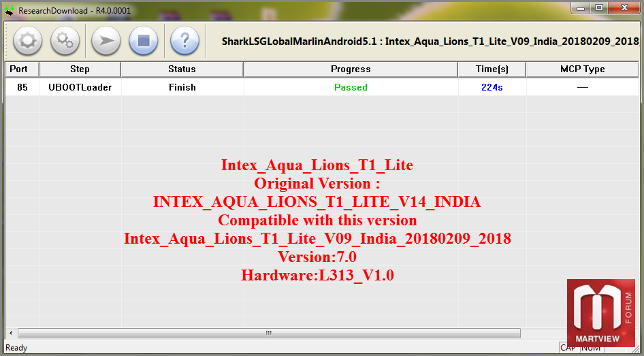Click the horizontal scrollbar thumb

[269, 333]
